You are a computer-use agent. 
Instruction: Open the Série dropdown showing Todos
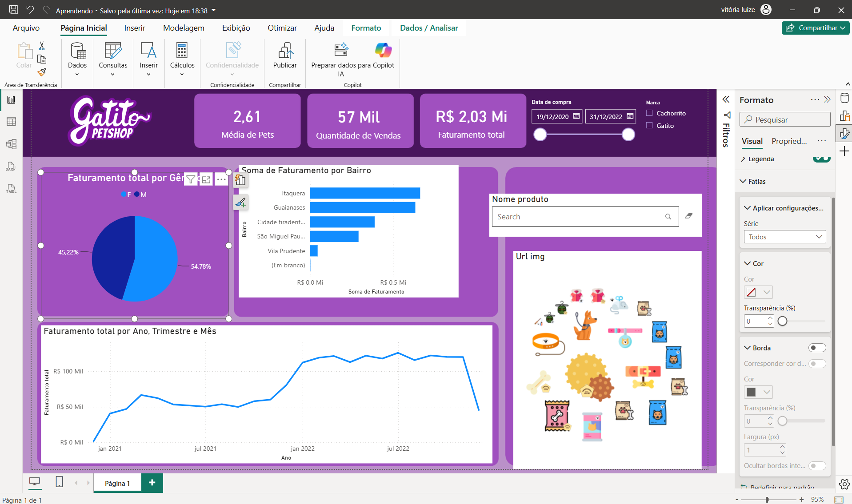tap(784, 237)
